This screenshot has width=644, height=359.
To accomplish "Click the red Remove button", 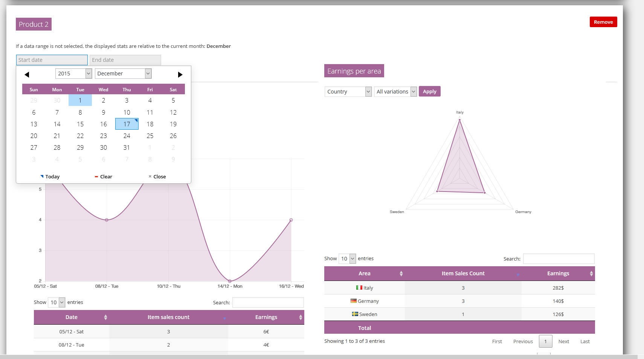I will [x=603, y=22].
